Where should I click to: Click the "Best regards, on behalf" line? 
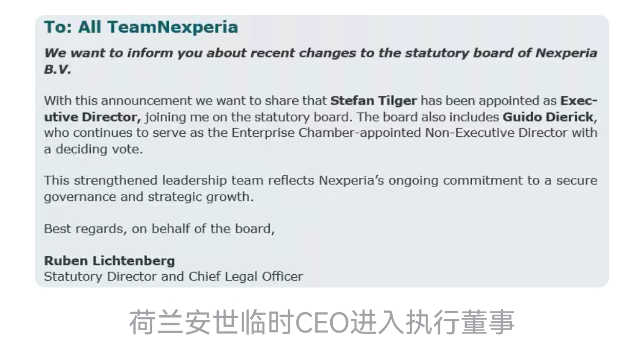tap(159, 229)
